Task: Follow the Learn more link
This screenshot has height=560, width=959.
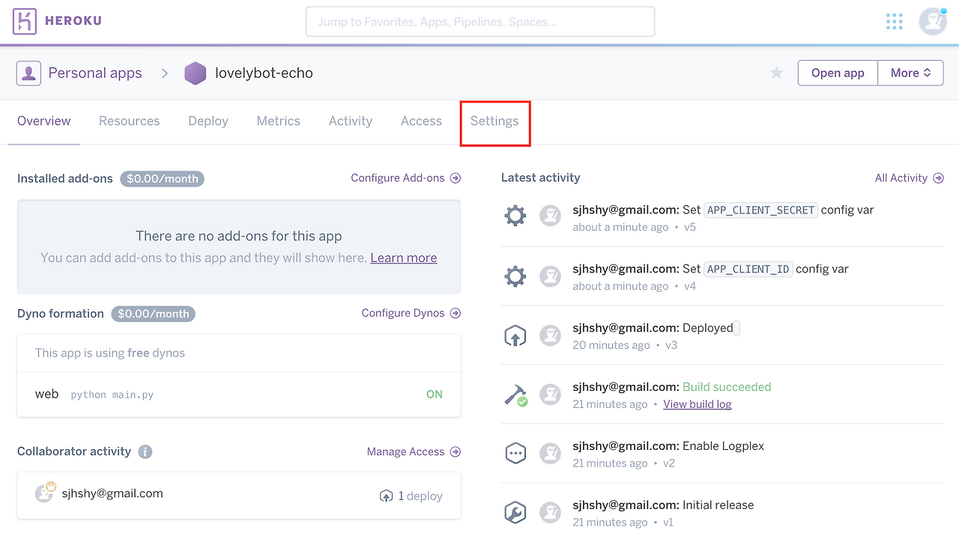Action: (x=404, y=258)
